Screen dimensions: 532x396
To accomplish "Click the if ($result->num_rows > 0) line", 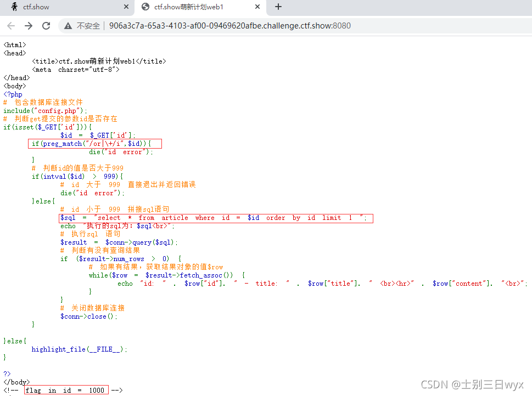I will pyautogui.click(x=121, y=259).
